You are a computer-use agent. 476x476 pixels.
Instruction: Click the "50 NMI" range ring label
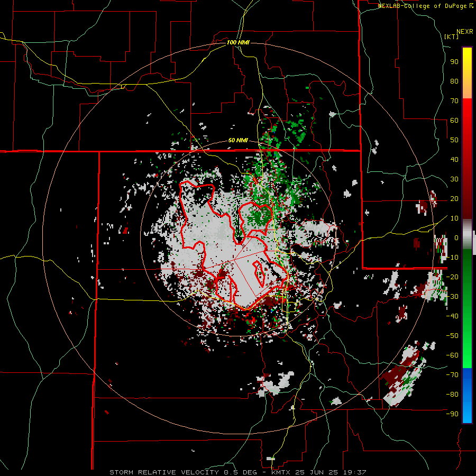[x=238, y=140]
